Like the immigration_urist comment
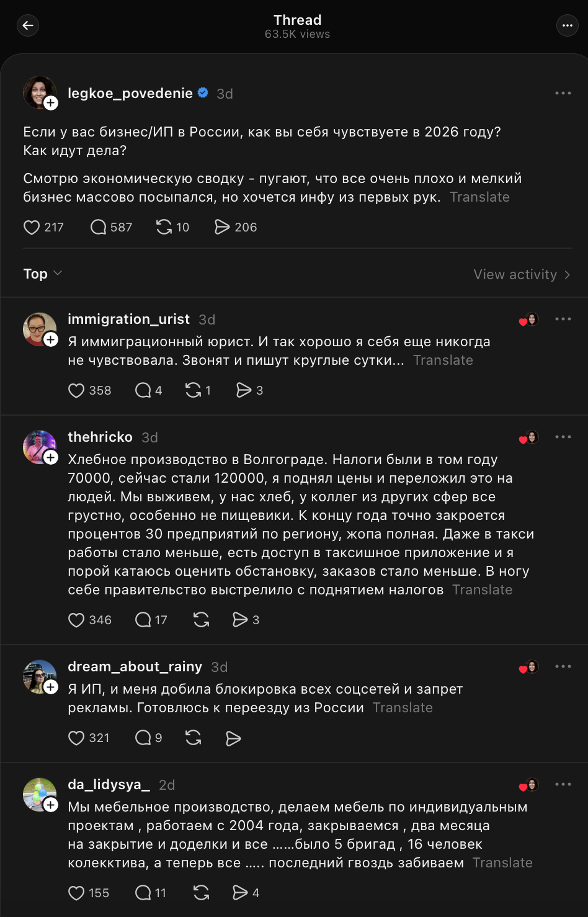Image resolution: width=588 pixels, height=917 pixels. click(x=76, y=391)
